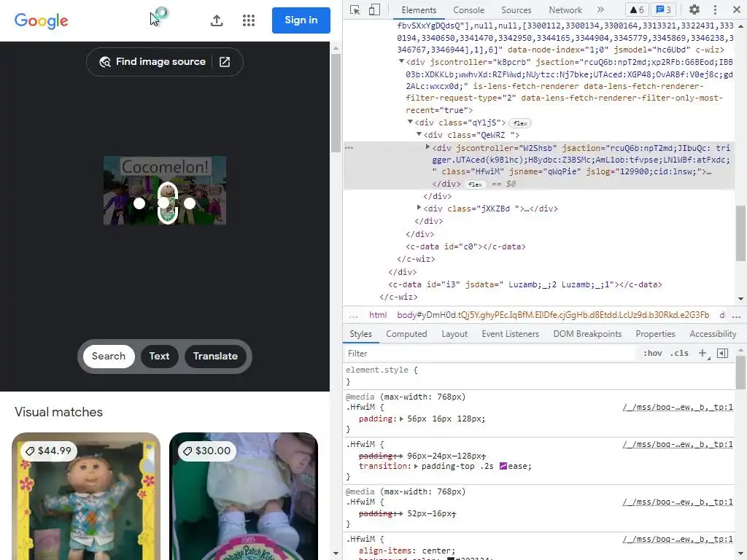
Task: Click the flex badge beside qYljS
Action: [x=520, y=123]
